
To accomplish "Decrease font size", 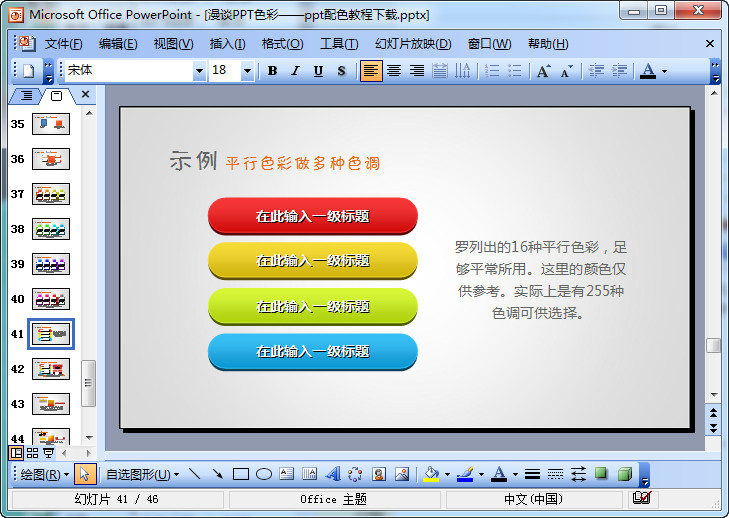I will (567, 71).
